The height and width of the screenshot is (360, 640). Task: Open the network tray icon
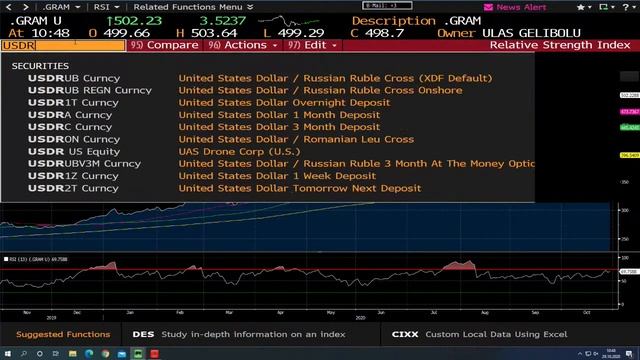tap(588, 354)
